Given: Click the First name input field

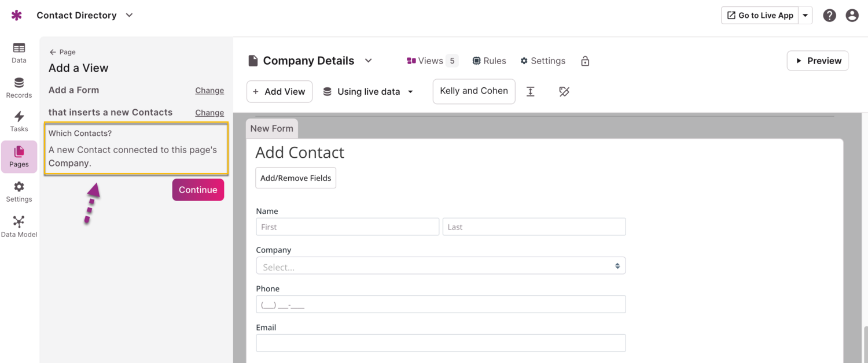Looking at the screenshot, I should point(347,227).
